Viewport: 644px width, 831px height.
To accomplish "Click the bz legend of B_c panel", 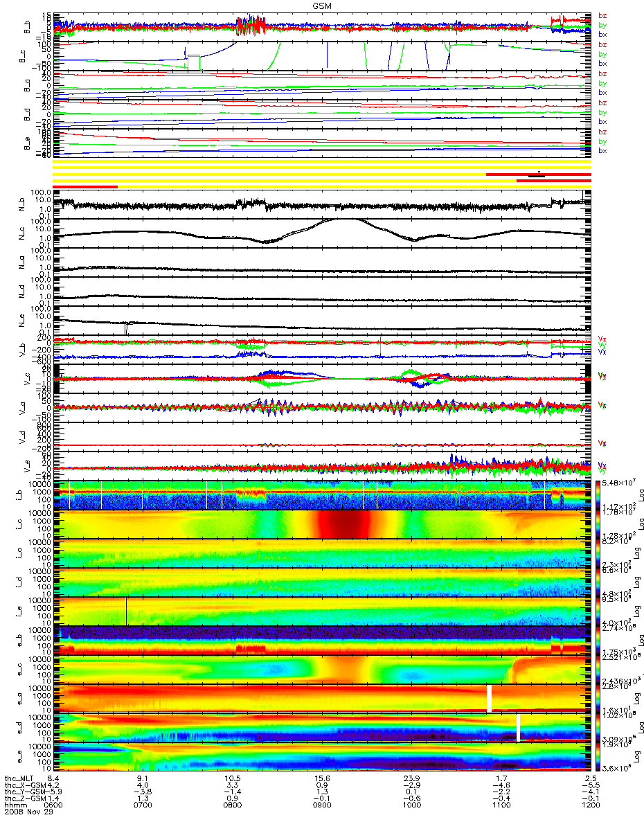I will coord(602,44).
